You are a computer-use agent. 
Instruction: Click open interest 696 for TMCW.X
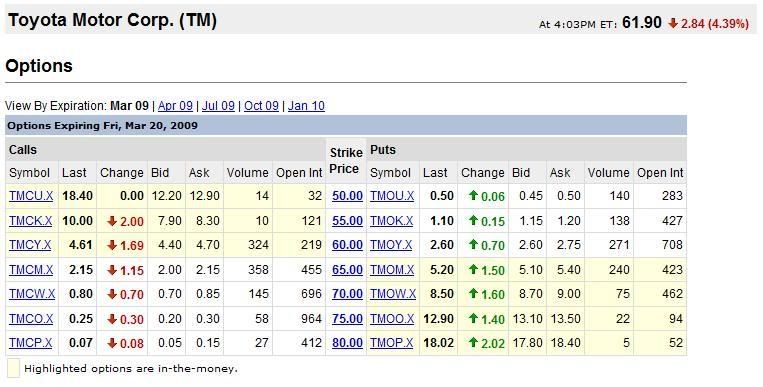311,294
